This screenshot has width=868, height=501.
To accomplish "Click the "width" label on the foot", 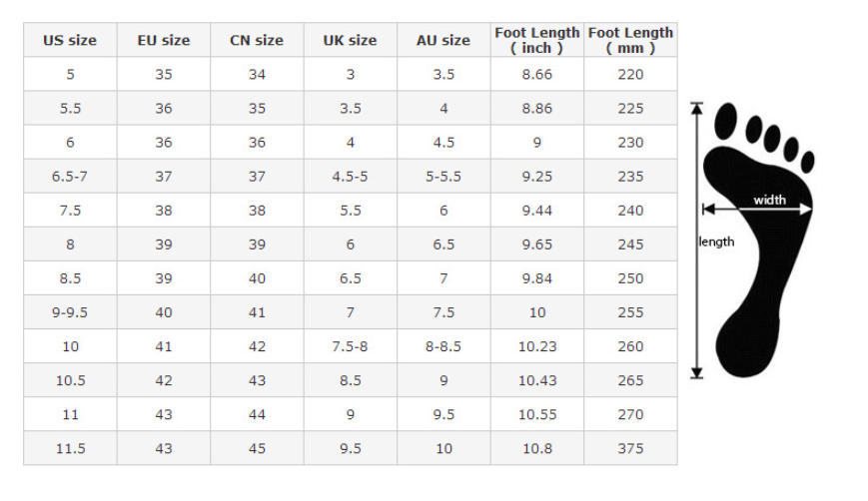I will tap(769, 200).
